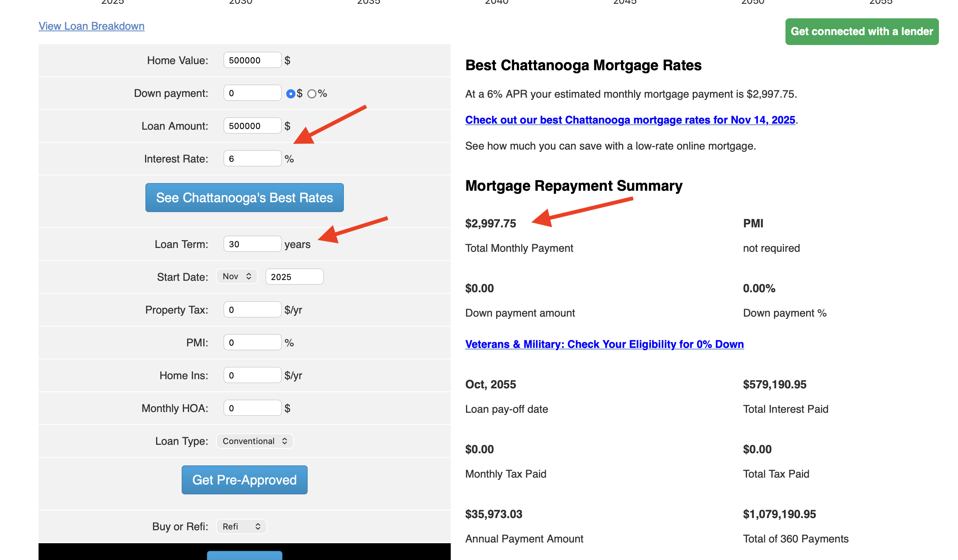Image resolution: width=958 pixels, height=560 pixels.
Task: Focus the Property Tax input field
Action: click(252, 310)
